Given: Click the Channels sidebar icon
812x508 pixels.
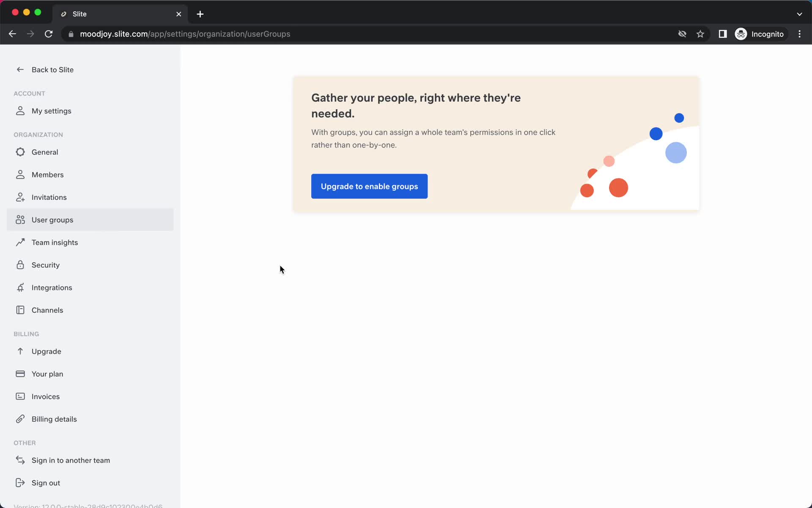Looking at the screenshot, I should click(x=20, y=309).
